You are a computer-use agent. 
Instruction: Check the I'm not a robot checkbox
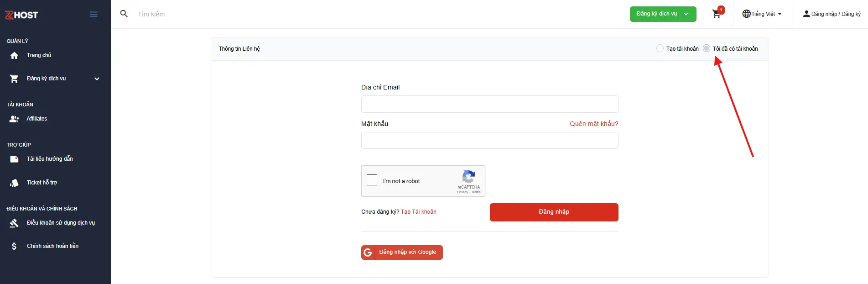(372, 180)
